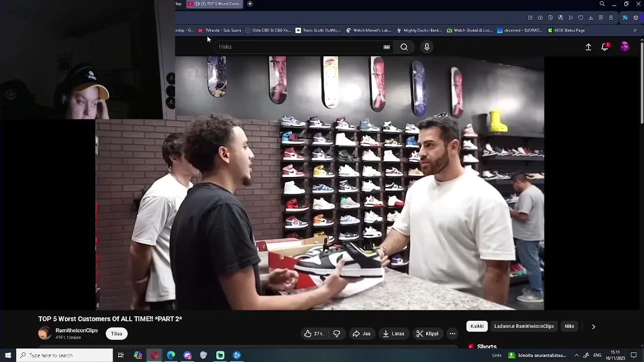The image size is (644, 362).
Task: Open TVkaista - Sub Suora bookmark
Action: pos(219,30)
